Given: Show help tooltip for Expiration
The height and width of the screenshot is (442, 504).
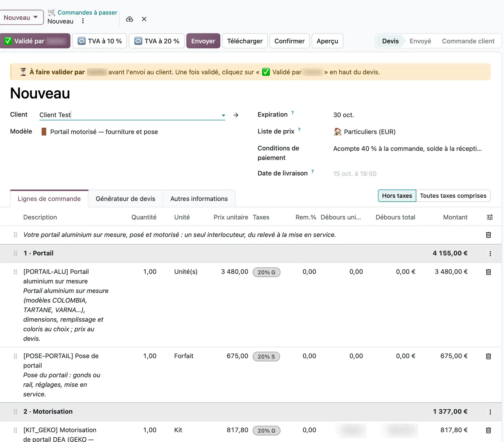Looking at the screenshot, I should [293, 113].
